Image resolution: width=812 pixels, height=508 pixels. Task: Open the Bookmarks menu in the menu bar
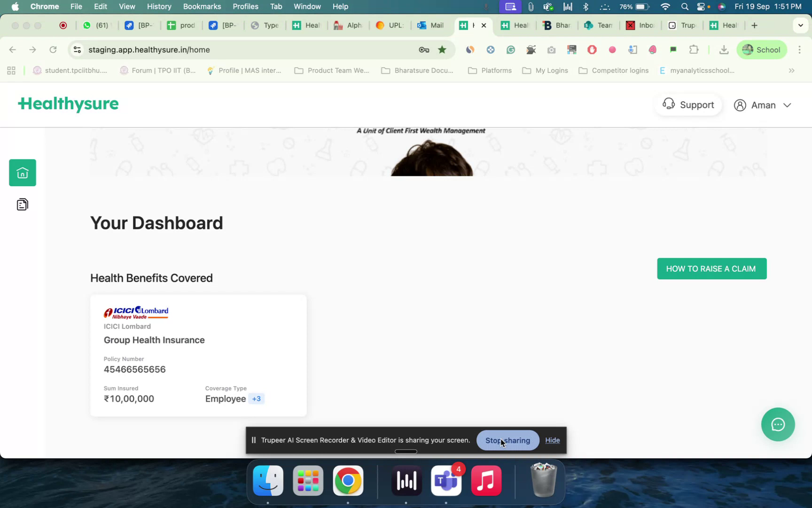[x=202, y=7]
